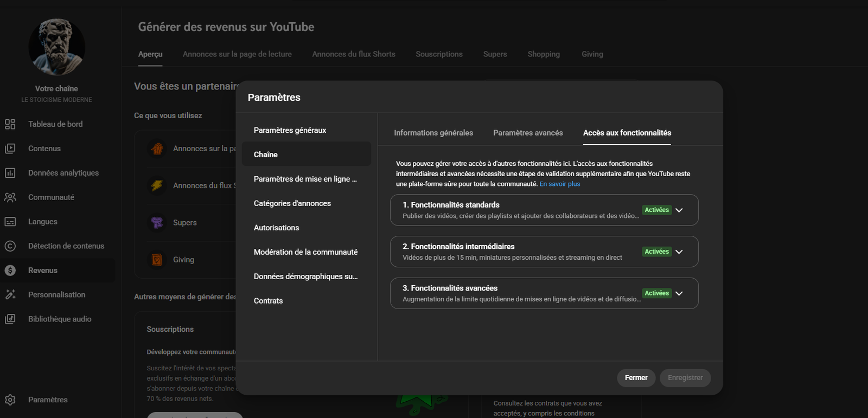Screen dimensions: 868x418
Task: Click the Fermer button
Action: [636, 378]
